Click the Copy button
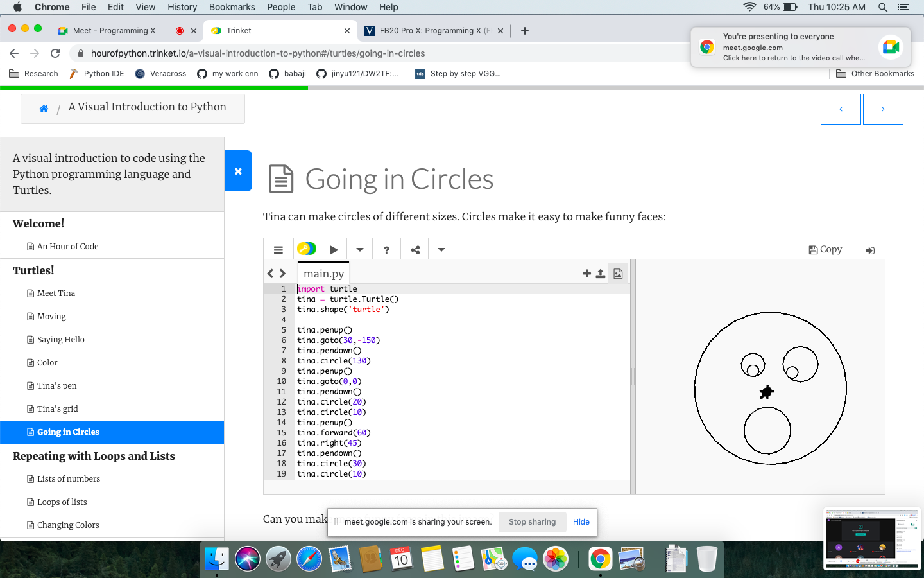 click(825, 249)
